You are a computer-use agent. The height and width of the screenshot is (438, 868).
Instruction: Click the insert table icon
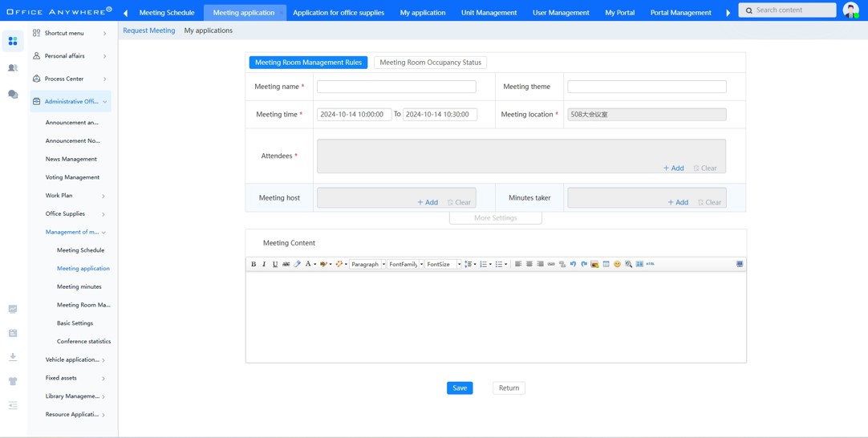tap(606, 264)
